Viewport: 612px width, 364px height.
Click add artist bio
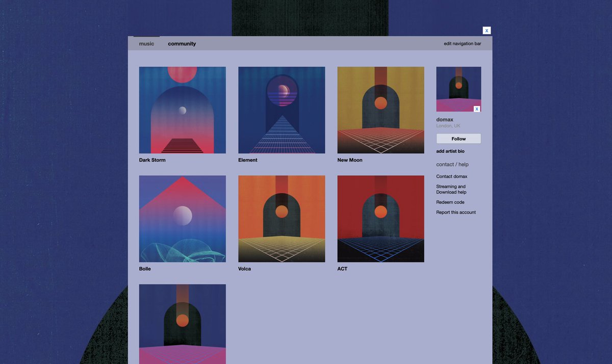[x=450, y=151]
